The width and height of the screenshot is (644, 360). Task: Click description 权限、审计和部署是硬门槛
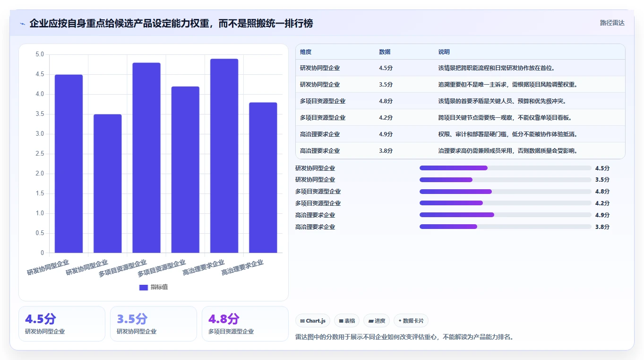[x=508, y=134]
